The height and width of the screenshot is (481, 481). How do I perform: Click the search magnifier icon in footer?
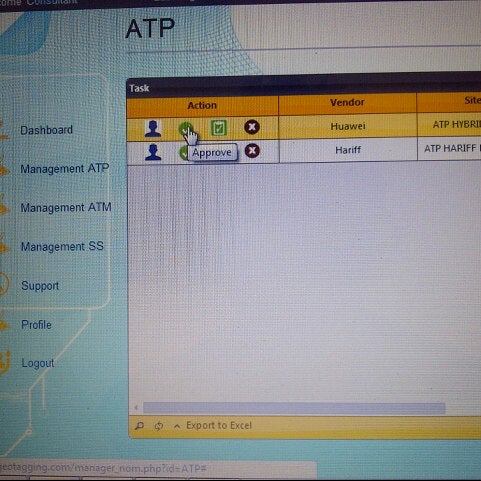140,426
